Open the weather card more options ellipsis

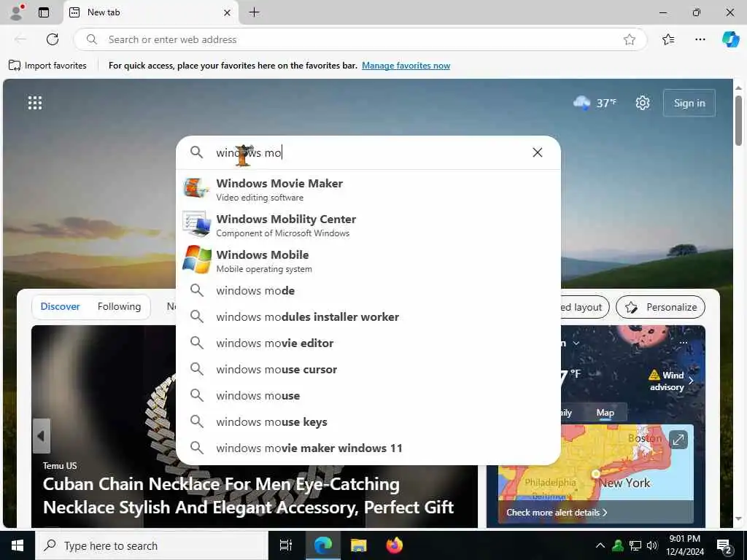pos(683,343)
